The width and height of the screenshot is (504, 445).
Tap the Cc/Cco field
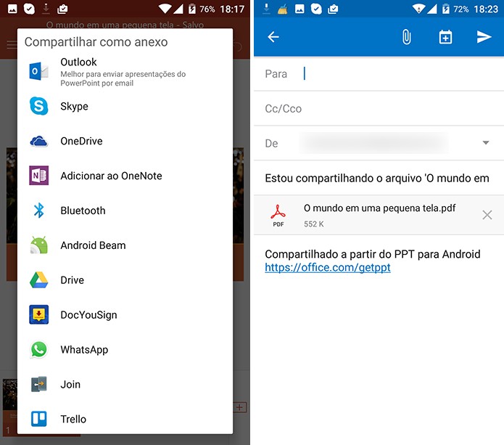[x=379, y=108]
